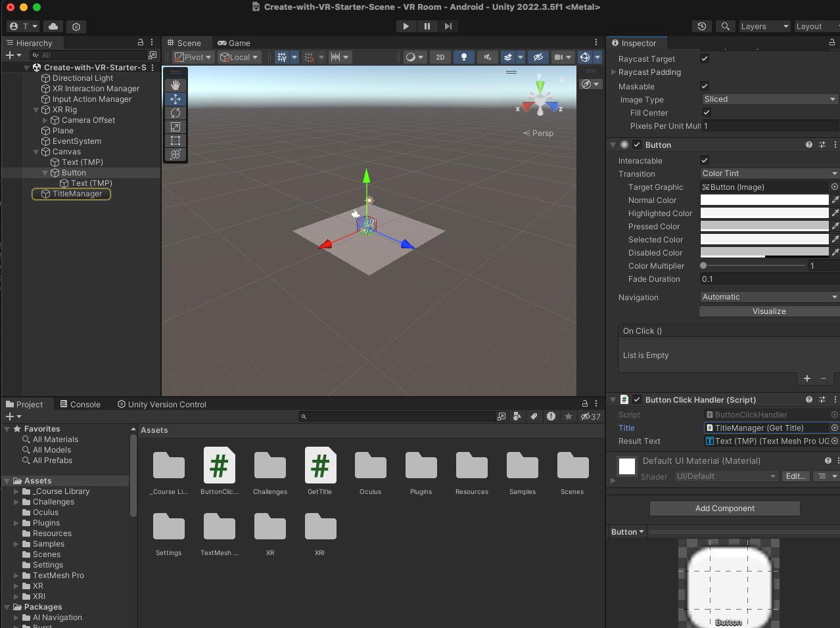840x628 pixels.
Task: Switch to the Game tab
Action: pyautogui.click(x=234, y=43)
